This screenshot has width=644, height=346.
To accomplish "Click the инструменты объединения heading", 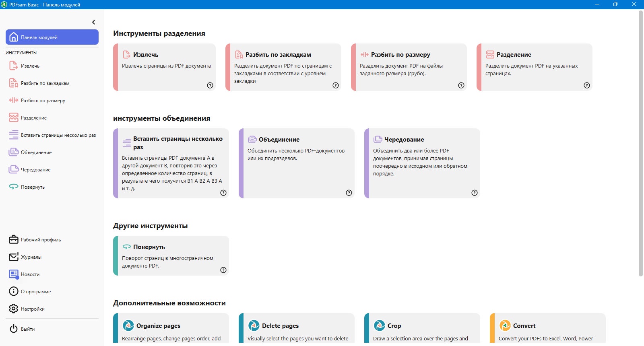I will pyautogui.click(x=161, y=118).
